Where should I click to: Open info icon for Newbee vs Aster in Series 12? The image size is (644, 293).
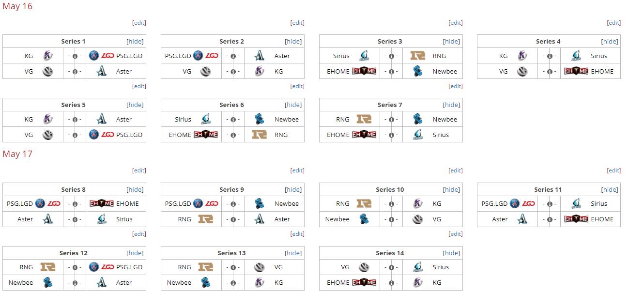[x=75, y=283]
